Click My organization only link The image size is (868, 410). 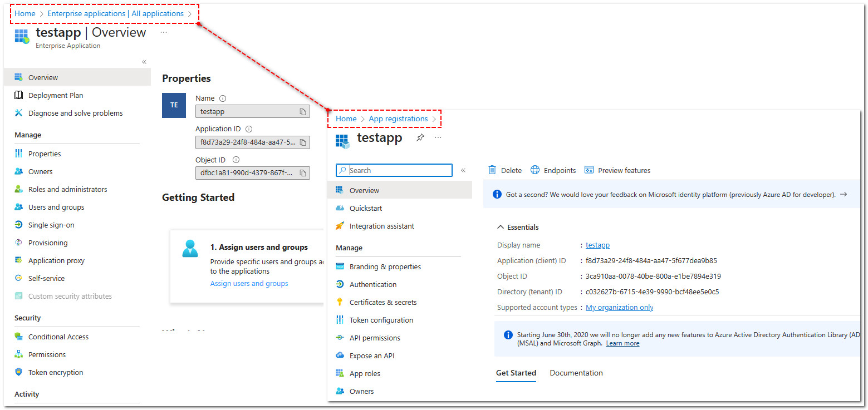point(620,307)
